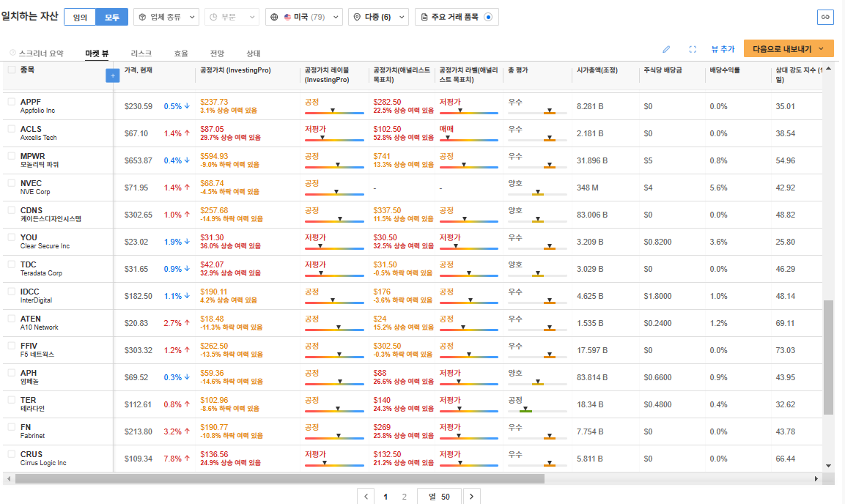Click the pie icon in 부문 filter
845x504 pixels.
tap(213, 18)
